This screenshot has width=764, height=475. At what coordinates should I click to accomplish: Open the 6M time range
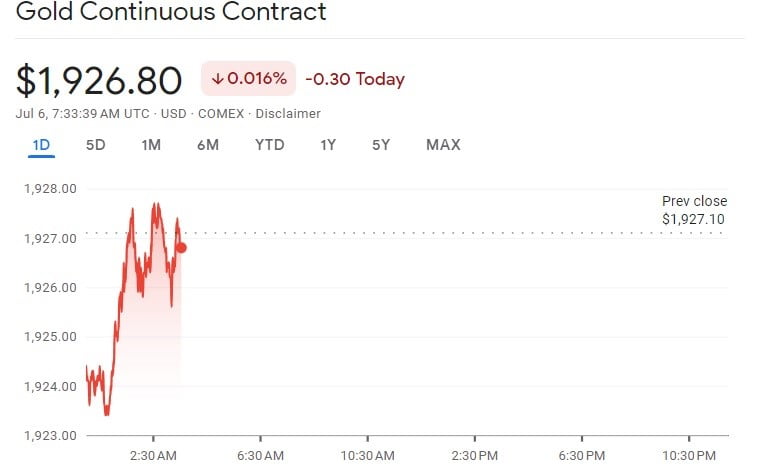pos(208,145)
